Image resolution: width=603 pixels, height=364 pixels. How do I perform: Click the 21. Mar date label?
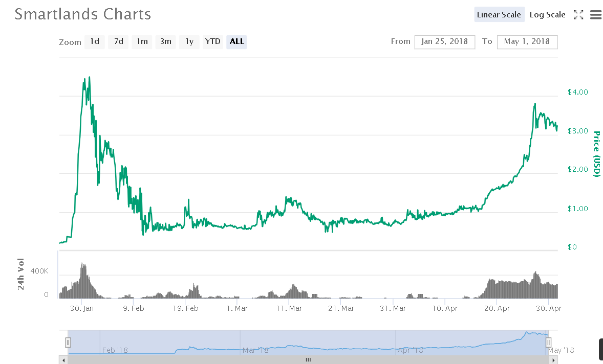click(341, 308)
